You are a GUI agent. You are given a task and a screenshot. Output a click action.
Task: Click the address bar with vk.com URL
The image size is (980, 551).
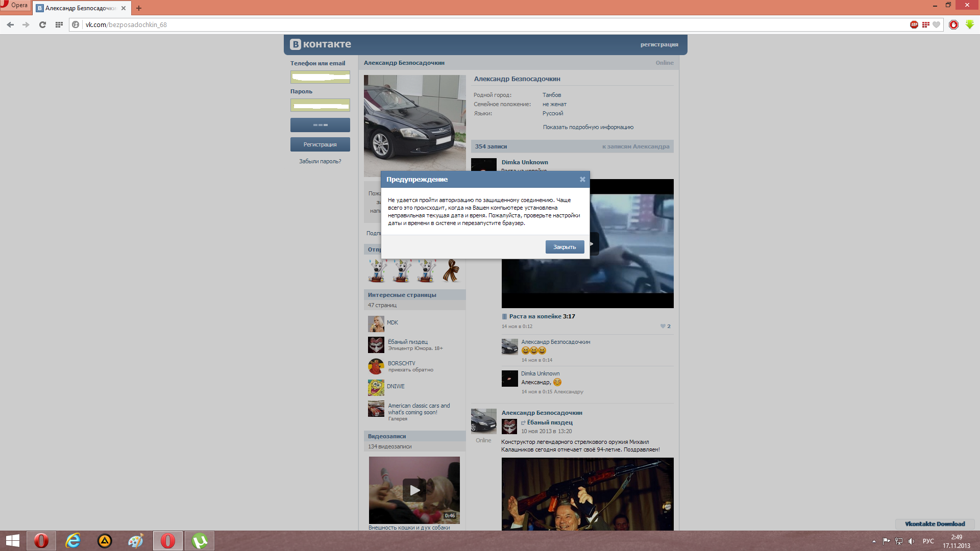pyautogui.click(x=490, y=24)
